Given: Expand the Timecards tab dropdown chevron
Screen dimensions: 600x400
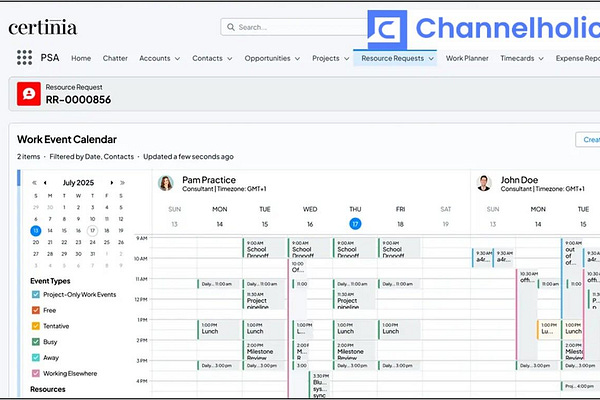Looking at the screenshot, I should (541, 59).
